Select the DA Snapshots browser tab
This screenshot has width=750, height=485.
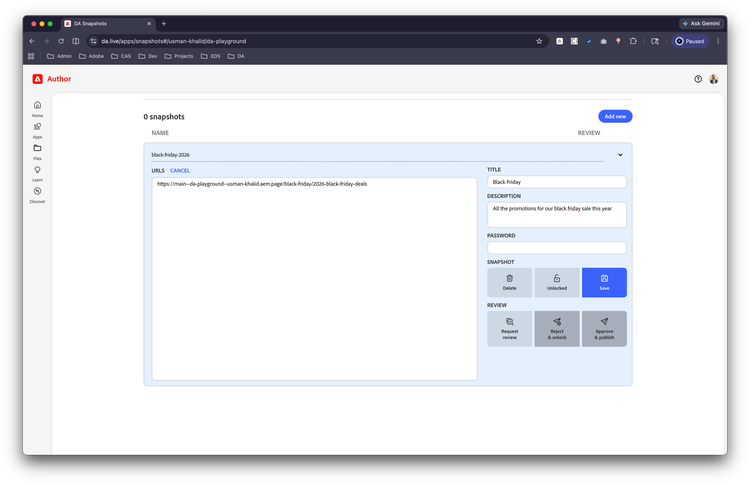[108, 23]
